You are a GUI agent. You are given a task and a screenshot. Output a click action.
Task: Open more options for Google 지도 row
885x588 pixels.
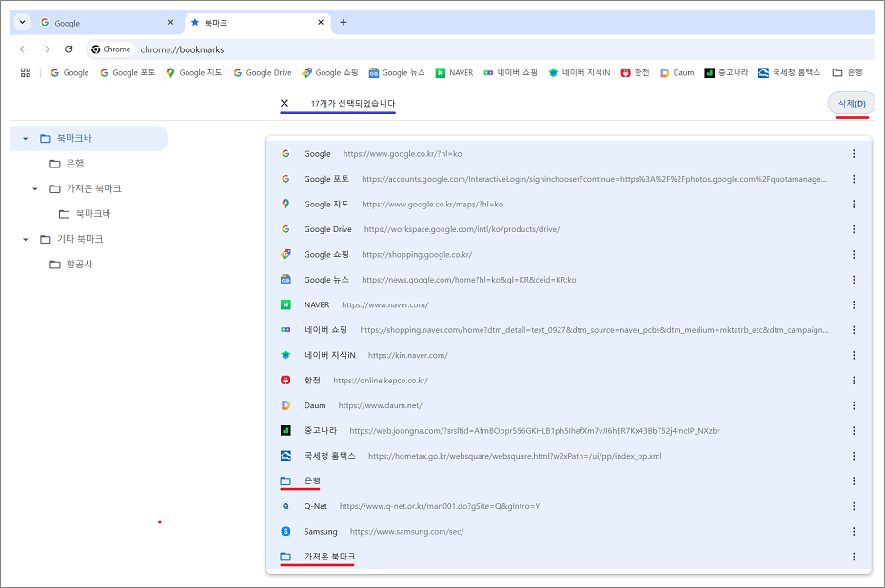tap(854, 204)
